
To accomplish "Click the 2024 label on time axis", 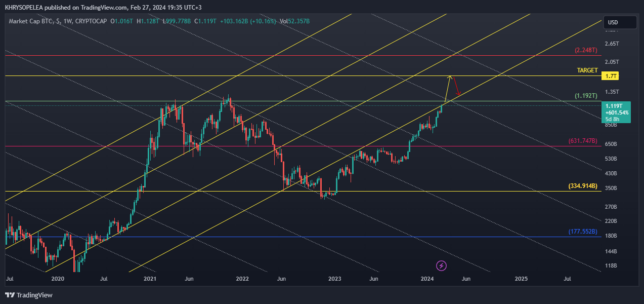I will click(x=427, y=279).
